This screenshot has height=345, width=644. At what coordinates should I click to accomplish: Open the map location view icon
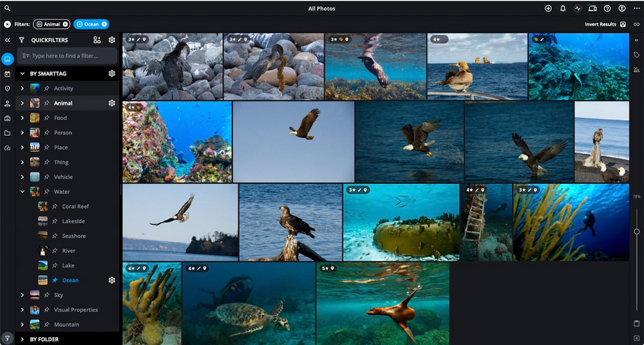(x=7, y=89)
